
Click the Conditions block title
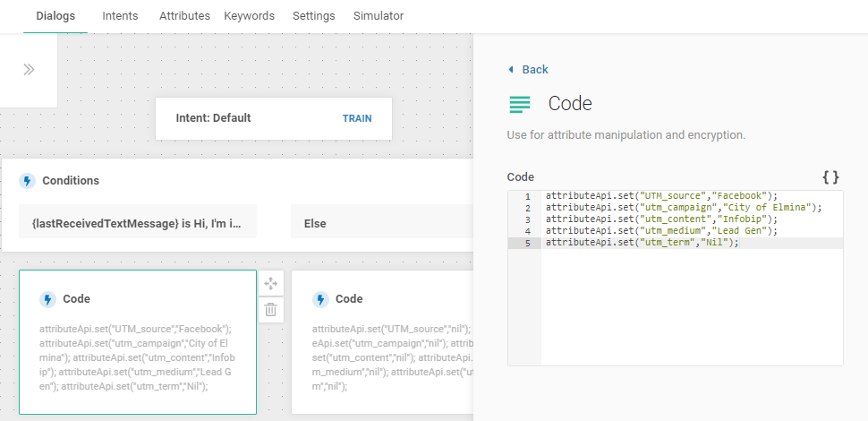tap(71, 181)
